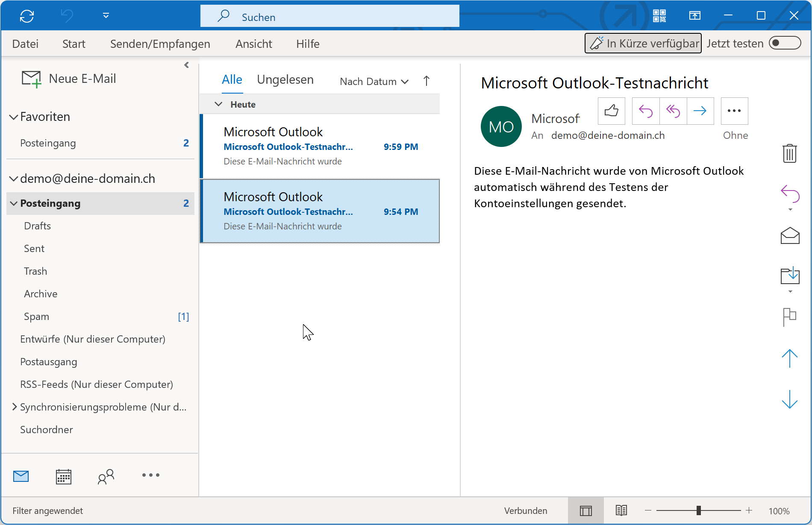Open the Drafts folder

coord(100,226)
